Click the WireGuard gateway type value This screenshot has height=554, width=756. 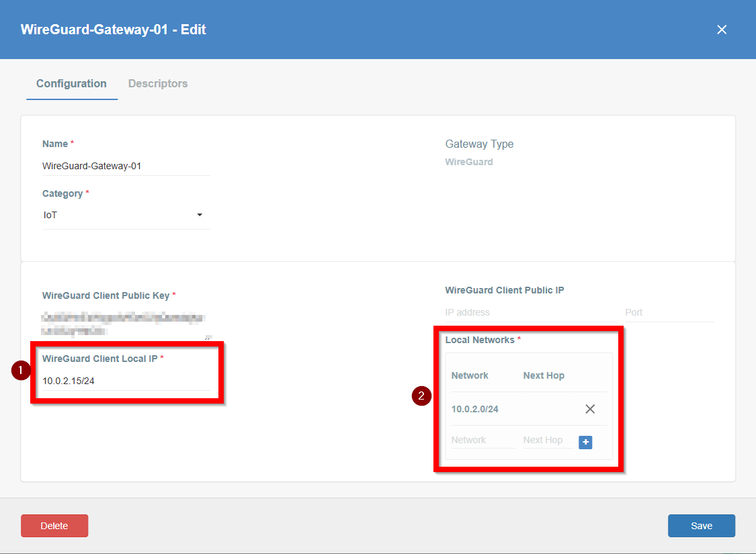pos(468,163)
